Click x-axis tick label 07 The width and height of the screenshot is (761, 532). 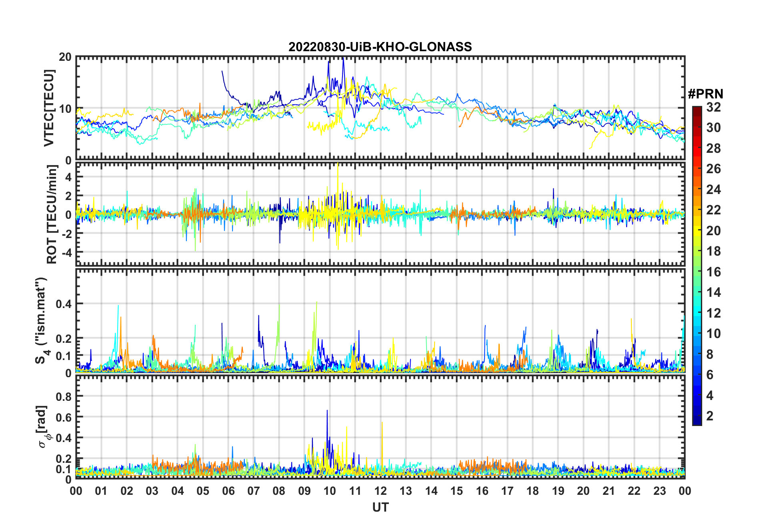coord(254,491)
